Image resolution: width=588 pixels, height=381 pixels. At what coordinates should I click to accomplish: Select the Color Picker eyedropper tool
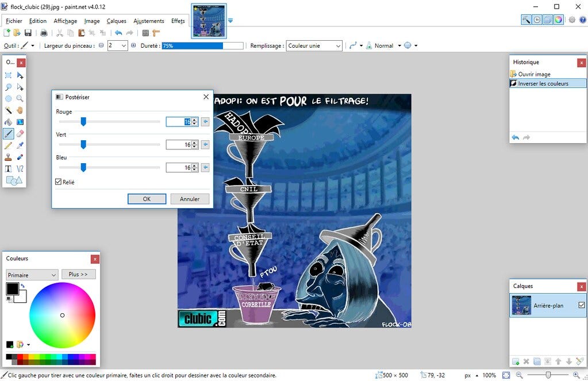click(20, 145)
